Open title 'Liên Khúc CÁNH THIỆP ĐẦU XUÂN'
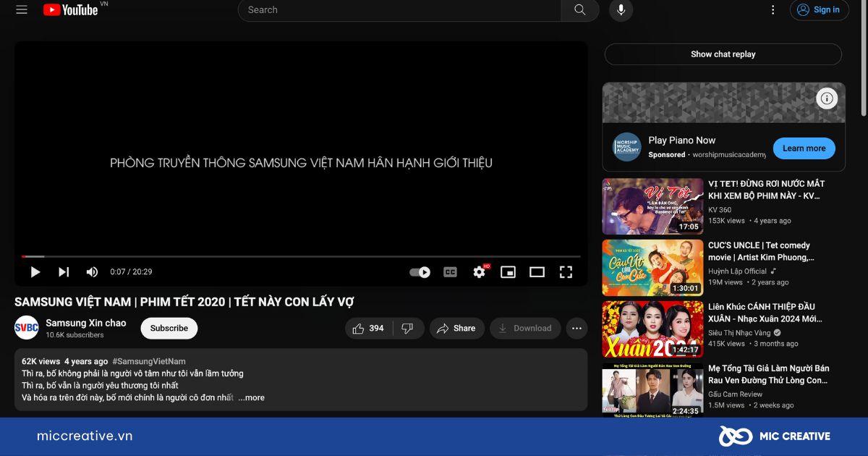868x456 pixels. point(765,313)
